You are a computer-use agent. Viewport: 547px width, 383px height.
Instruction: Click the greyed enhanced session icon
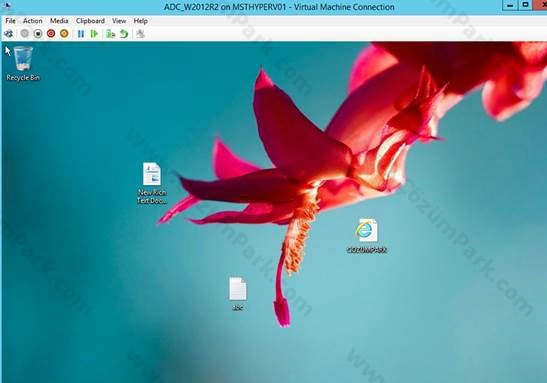point(140,34)
